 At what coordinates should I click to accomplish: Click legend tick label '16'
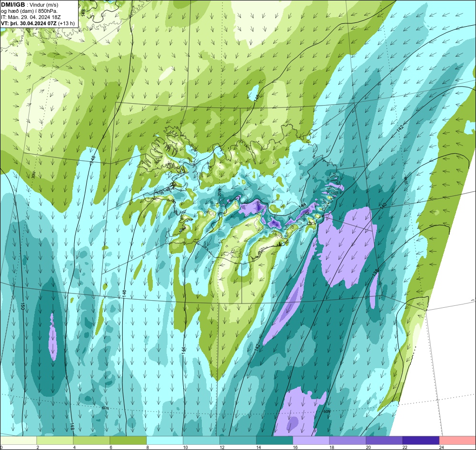(295, 447)
